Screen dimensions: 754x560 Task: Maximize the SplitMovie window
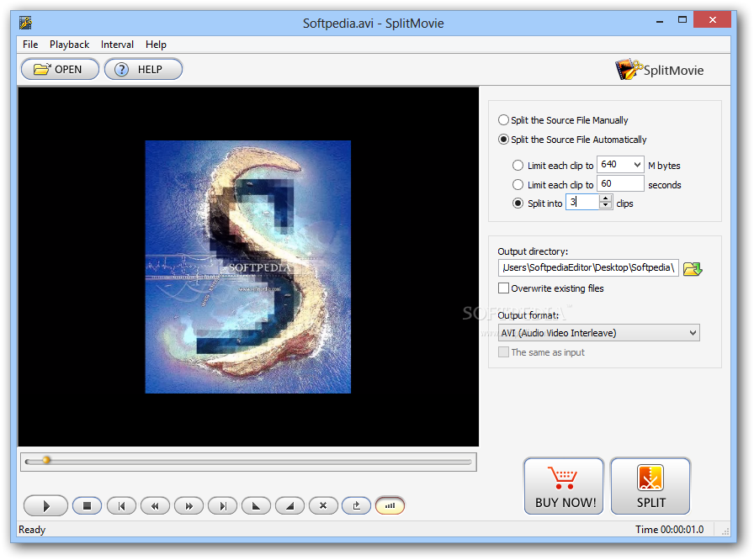682,21
